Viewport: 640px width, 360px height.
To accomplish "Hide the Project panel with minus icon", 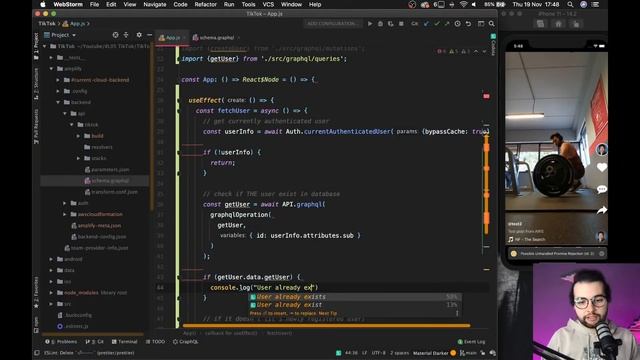I will click(149, 35).
